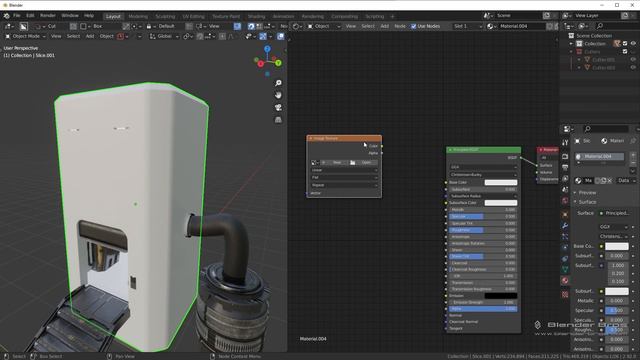
Task: Open the Tool properties tab icon
Action: (x=565, y=143)
